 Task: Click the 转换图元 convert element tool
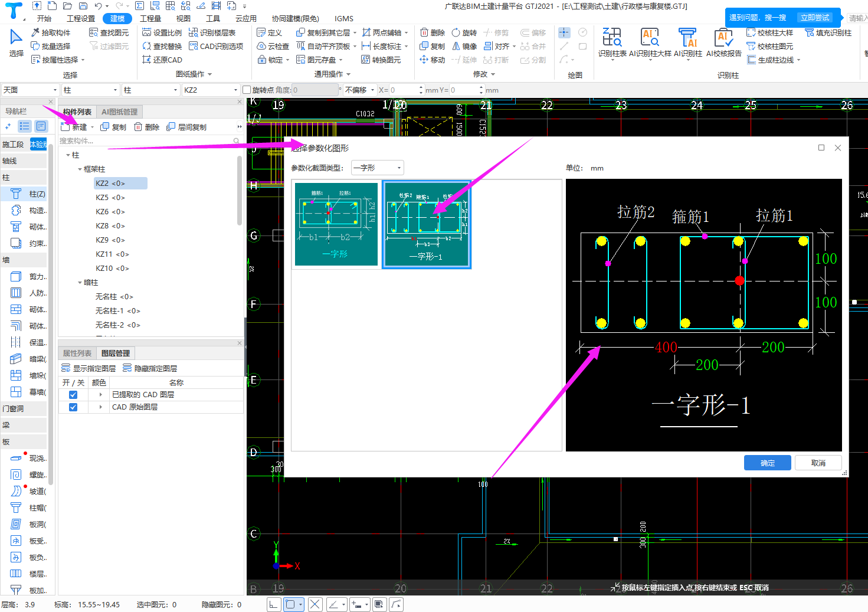click(381, 60)
